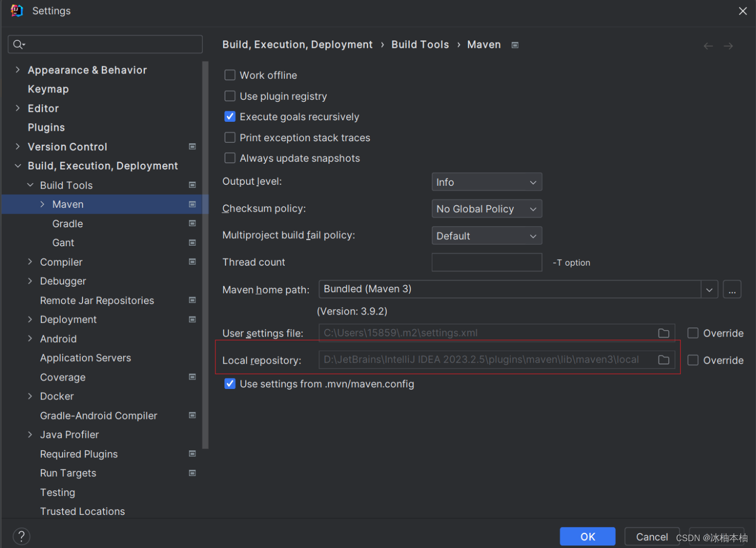Enable Use plugin registry checkbox
Viewport: 756px width, 548px height.
230,96
